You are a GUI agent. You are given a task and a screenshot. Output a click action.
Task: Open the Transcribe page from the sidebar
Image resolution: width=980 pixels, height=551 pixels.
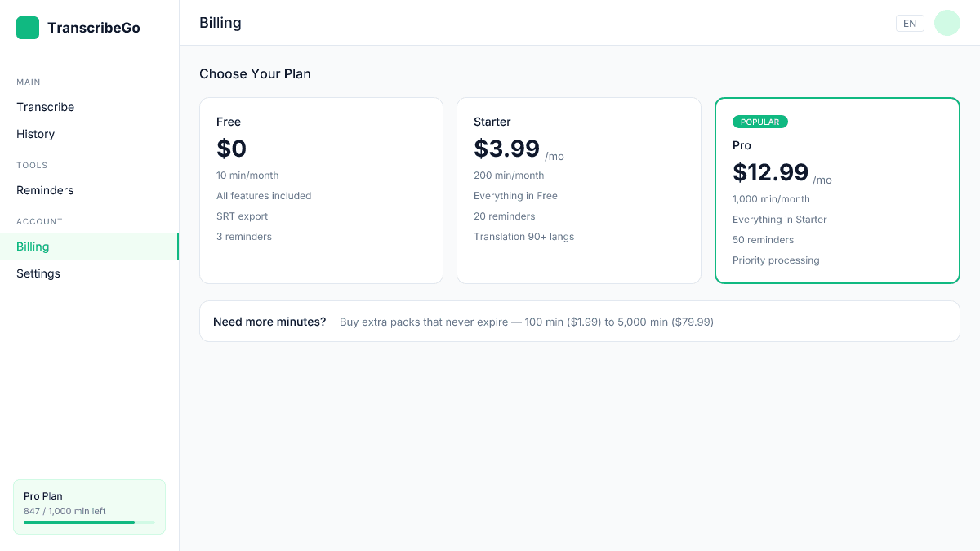[45, 107]
